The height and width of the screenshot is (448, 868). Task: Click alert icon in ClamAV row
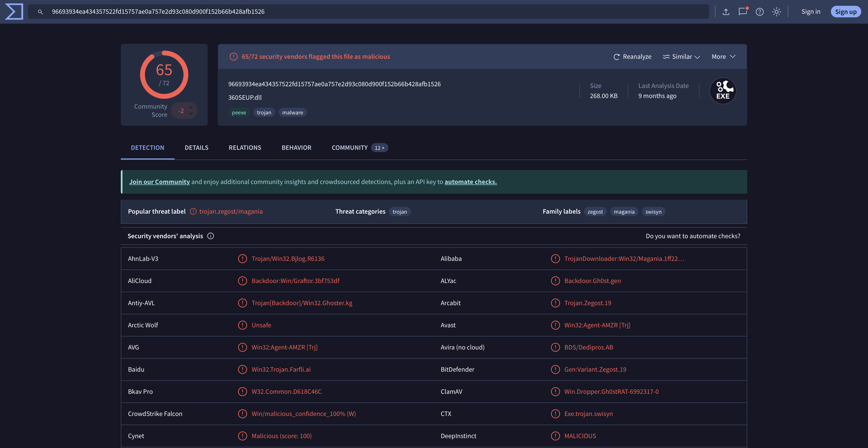555,391
